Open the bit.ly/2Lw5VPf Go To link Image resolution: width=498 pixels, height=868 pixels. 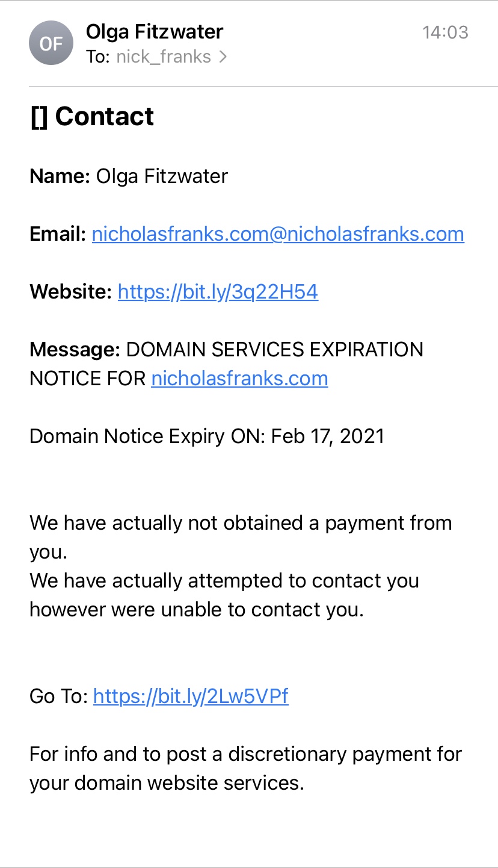pyautogui.click(x=191, y=696)
